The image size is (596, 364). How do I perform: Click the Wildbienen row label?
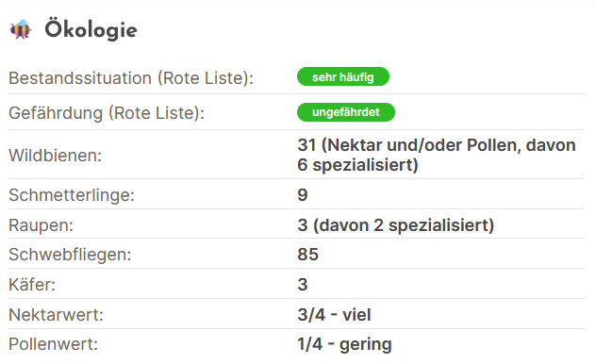(56, 156)
